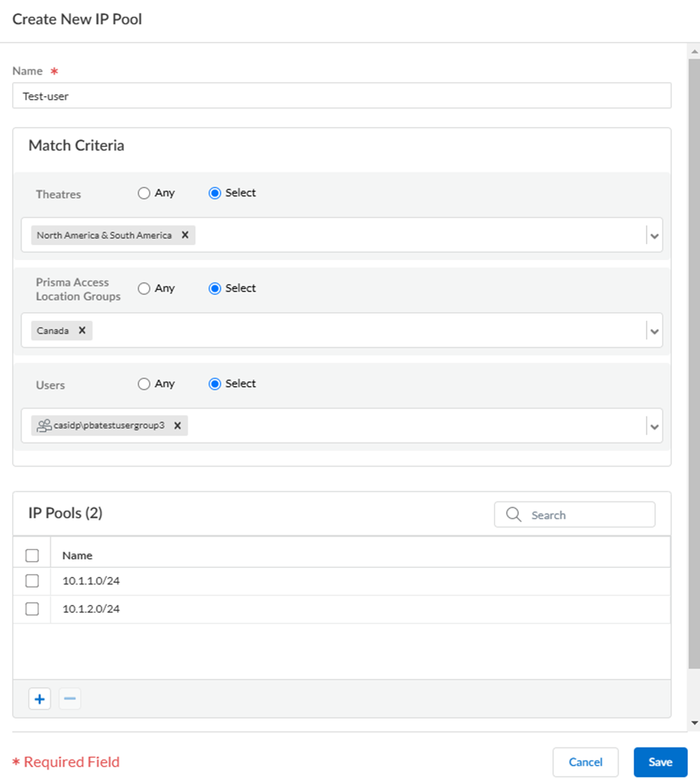This screenshot has height=781, width=700.
Task: Remove the North America & South America tag
Action: tap(184, 235)
